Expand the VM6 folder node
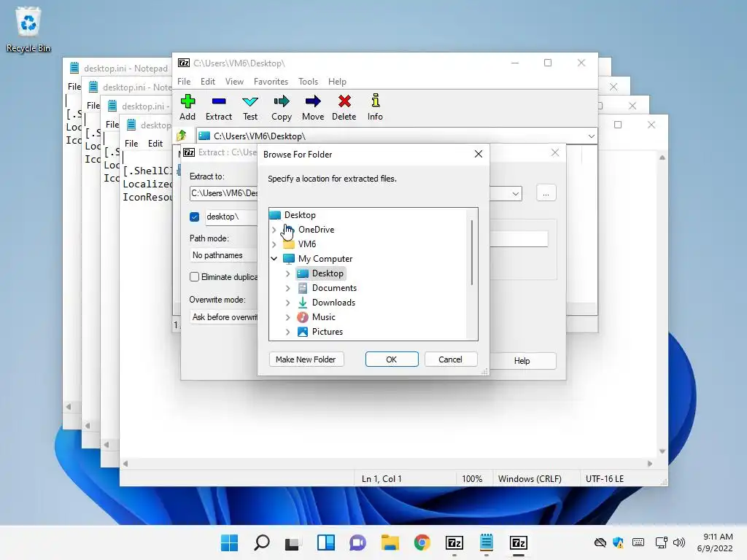747x560 pixels. point(274,244)
